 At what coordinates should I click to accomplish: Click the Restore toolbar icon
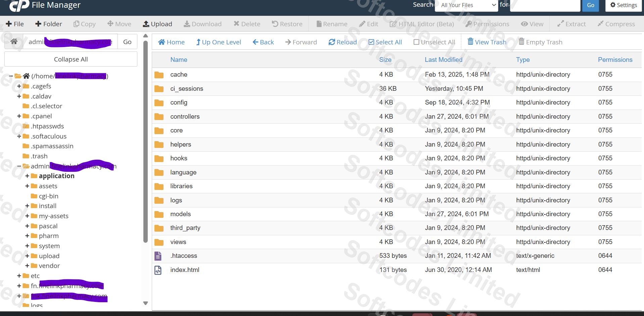point(287,24)
